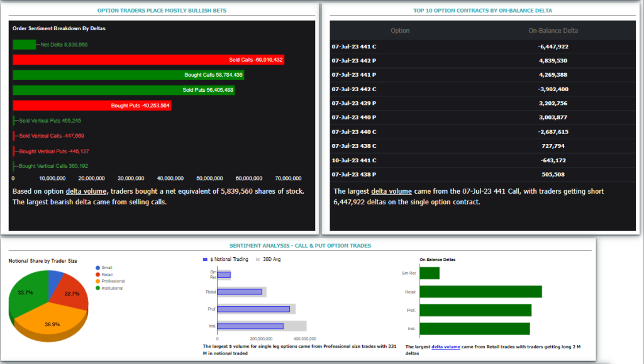Click the Sold Vertical Puts 455,245 label

50,121
